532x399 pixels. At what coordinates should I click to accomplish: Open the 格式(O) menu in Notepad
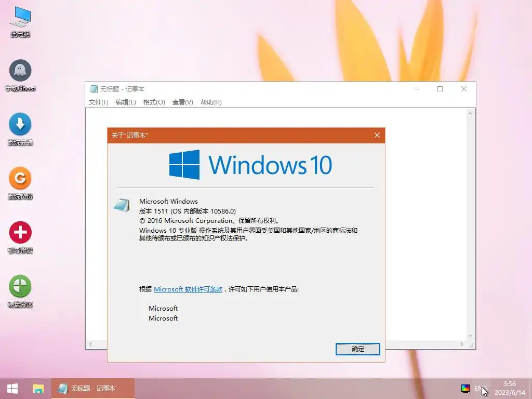pyautogui.click(x=154, y=102)
